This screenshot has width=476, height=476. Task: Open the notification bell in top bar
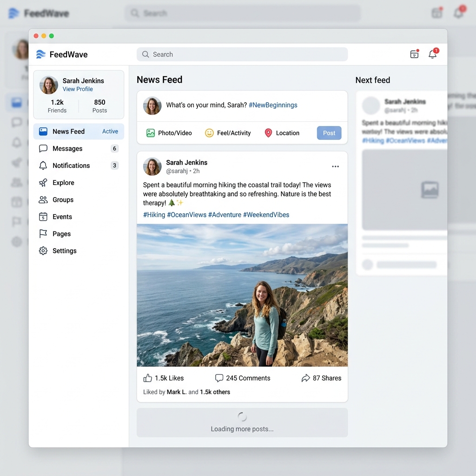[x=433, y=53]
